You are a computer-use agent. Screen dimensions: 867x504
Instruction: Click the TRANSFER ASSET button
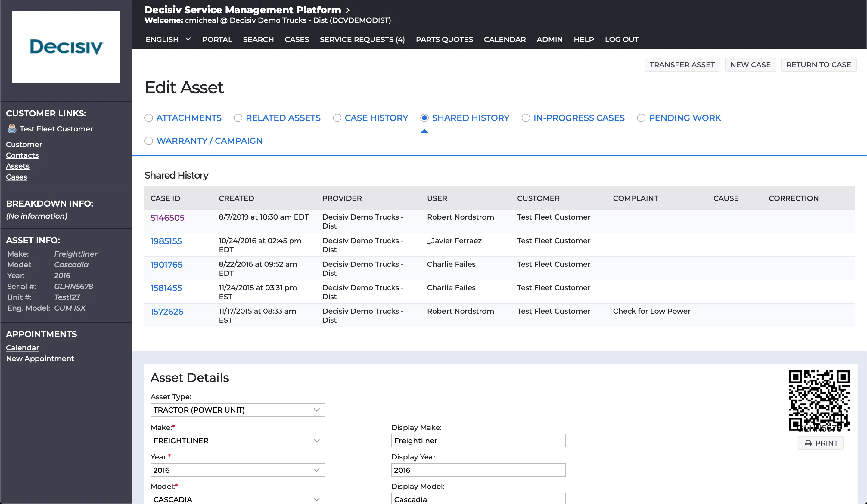pyautogui.click(x=682, y=65)
